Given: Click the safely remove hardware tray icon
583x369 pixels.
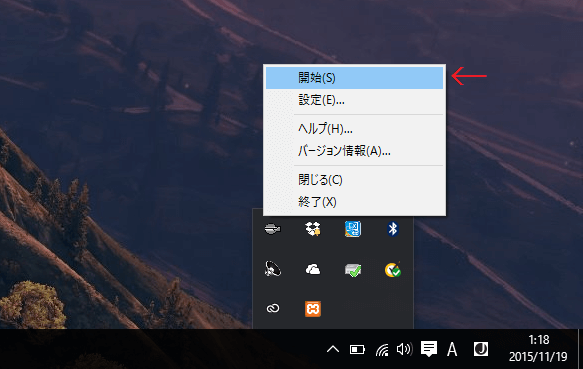Looking at the screenshot, I should tap(353, 270).
